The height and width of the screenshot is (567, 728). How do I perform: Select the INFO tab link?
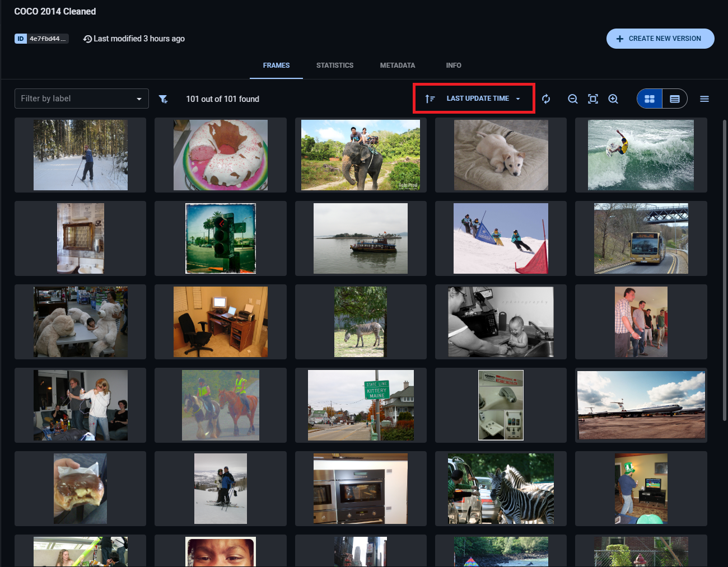click(454, 65)
